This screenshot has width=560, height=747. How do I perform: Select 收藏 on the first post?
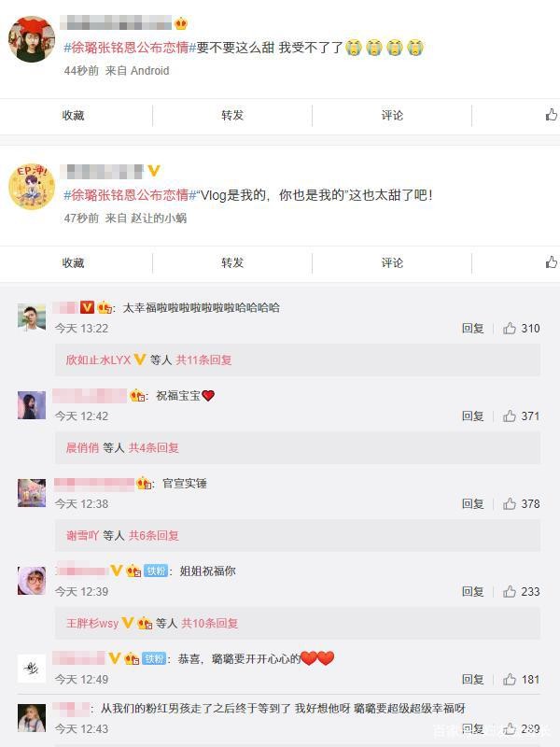[x=73, y=115]
